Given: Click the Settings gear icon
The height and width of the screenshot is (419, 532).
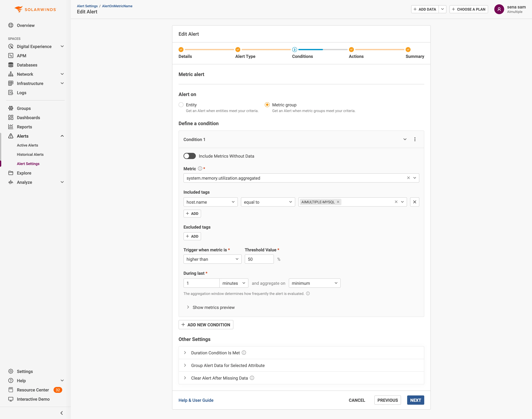Looking at the screenshot, I should (x=11, y=371).
